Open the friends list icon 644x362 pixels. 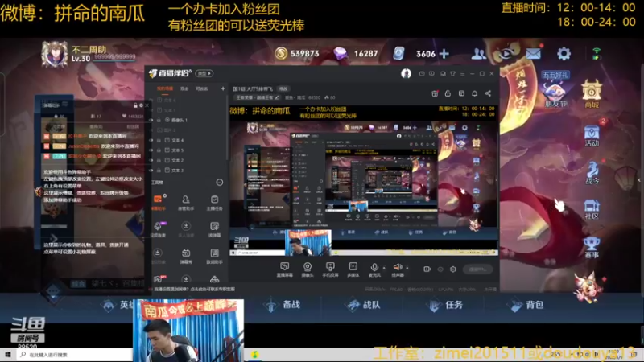click(x=478, y=54)
